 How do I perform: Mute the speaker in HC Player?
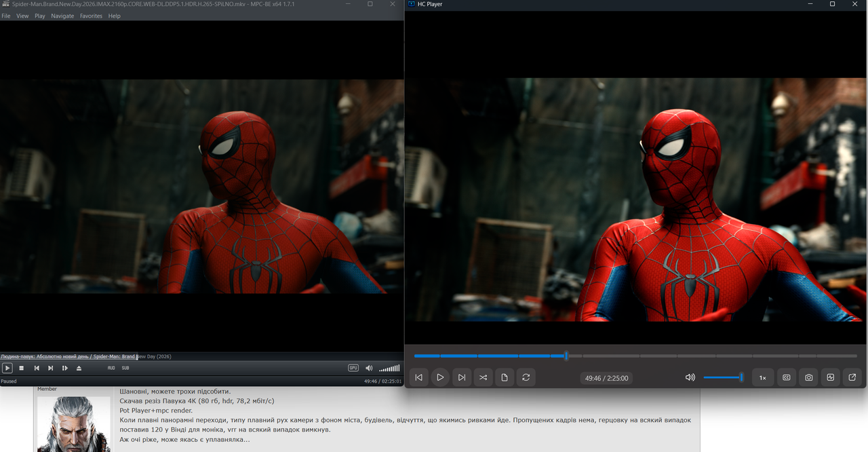coord(690,377)
